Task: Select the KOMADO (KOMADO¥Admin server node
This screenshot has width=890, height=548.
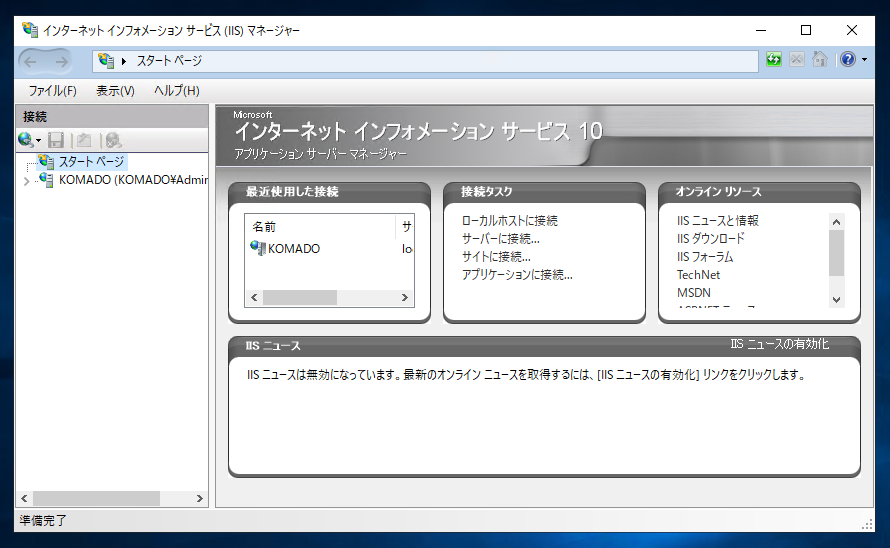Action: click(x=133, y=180)
